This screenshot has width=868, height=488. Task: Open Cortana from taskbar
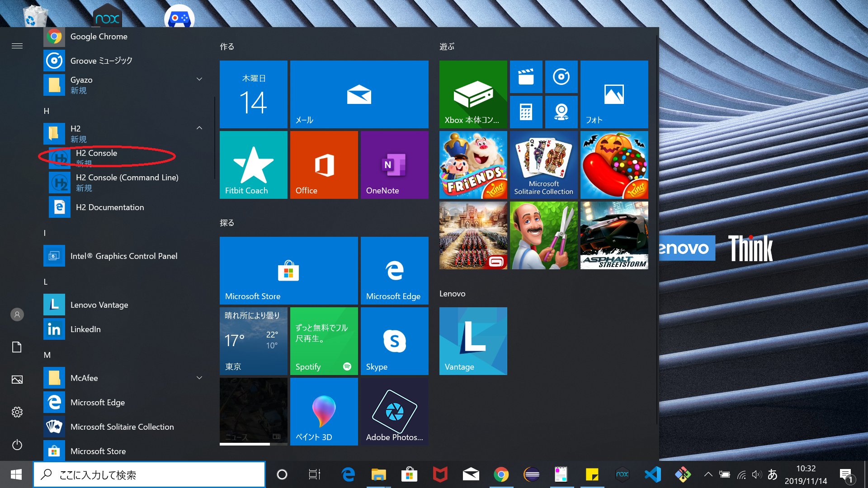(282, 474)
